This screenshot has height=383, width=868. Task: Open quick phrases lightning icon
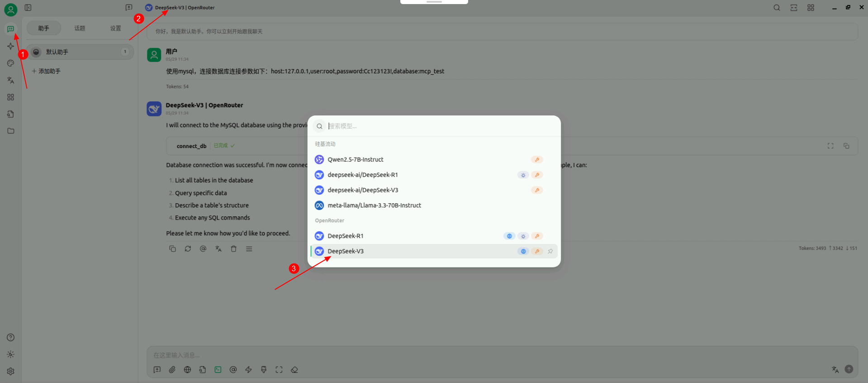tap(248, 370)
